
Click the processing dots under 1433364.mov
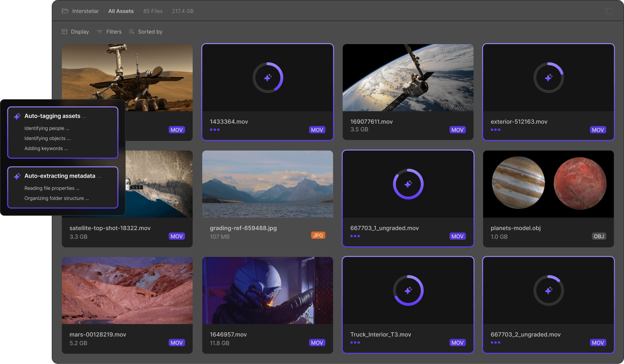tap(215, 130)
